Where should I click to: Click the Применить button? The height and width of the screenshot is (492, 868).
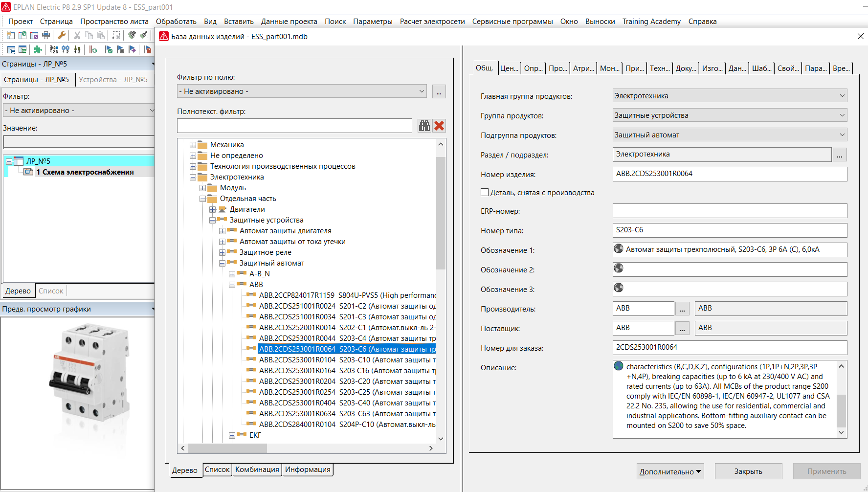pyautogui.click(x=826, y=471)
